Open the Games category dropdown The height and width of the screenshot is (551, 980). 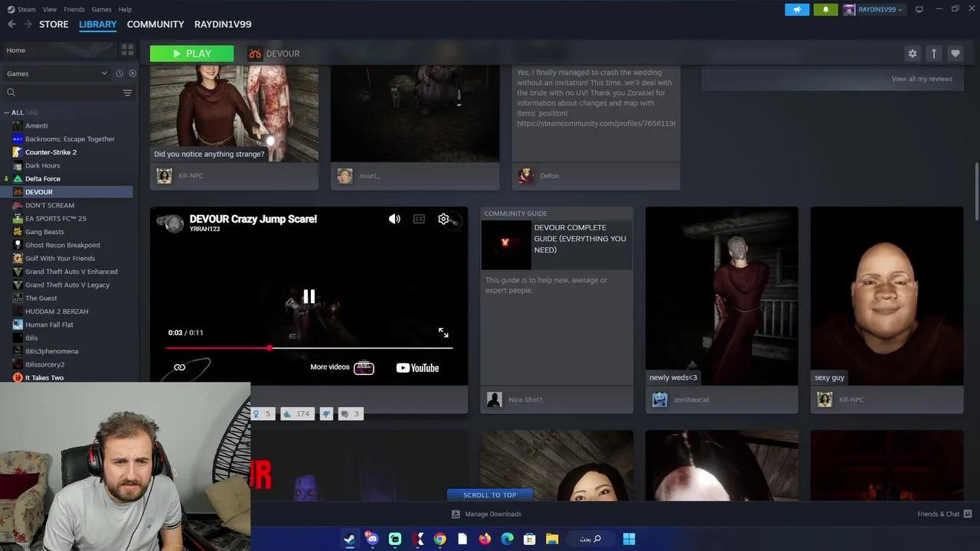(57, 73)
